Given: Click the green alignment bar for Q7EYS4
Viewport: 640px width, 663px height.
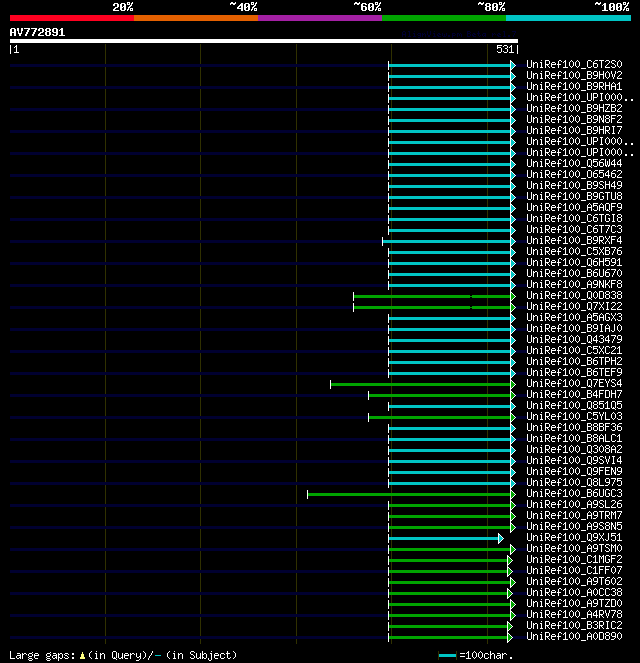Looking at the screenshot, I should coord(421,384).
